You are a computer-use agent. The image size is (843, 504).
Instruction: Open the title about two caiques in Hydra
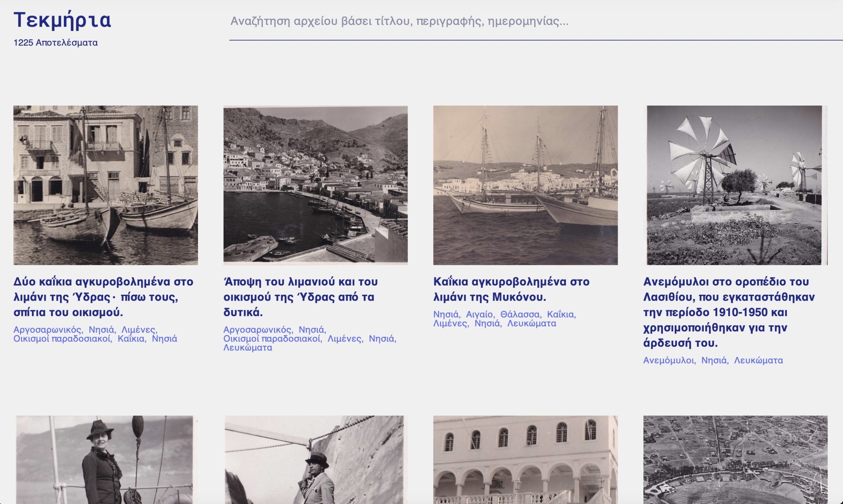pos(102,296)
